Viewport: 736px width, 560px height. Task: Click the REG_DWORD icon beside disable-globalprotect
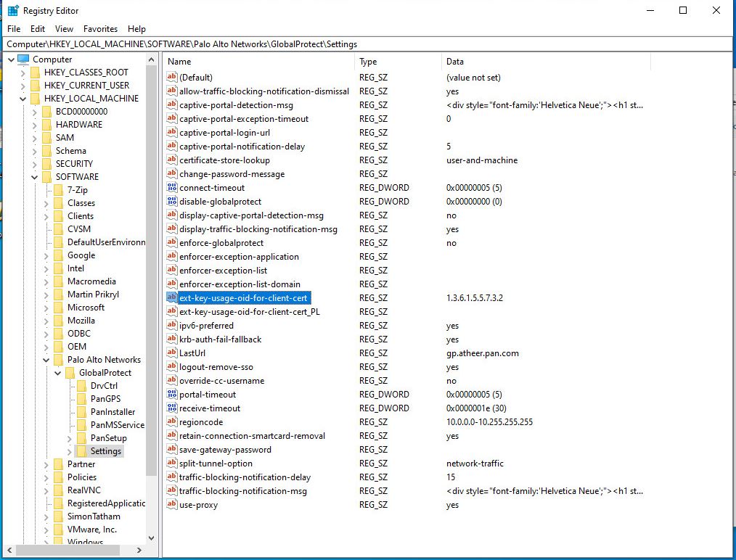click(x=171, y=202)
